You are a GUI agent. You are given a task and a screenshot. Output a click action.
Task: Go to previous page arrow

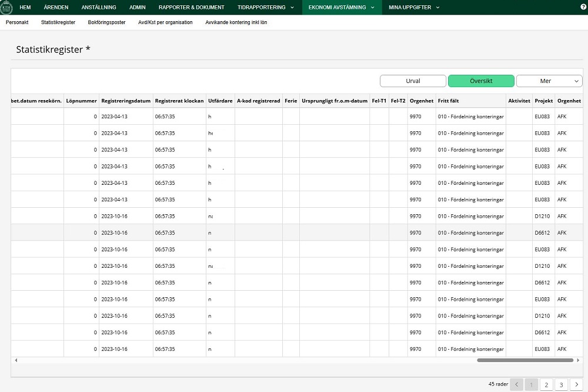click(x=516, y=384)
